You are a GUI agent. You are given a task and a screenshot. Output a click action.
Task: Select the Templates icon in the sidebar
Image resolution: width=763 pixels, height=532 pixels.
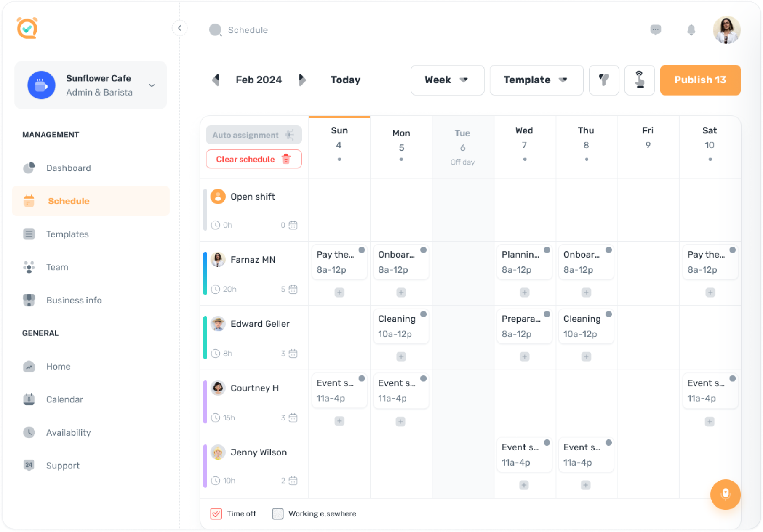coord(29,234)
